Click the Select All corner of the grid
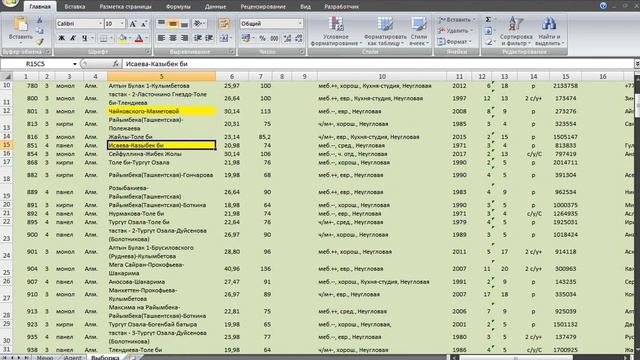This screenshot has height=360, width=640. tap(7, 76)
